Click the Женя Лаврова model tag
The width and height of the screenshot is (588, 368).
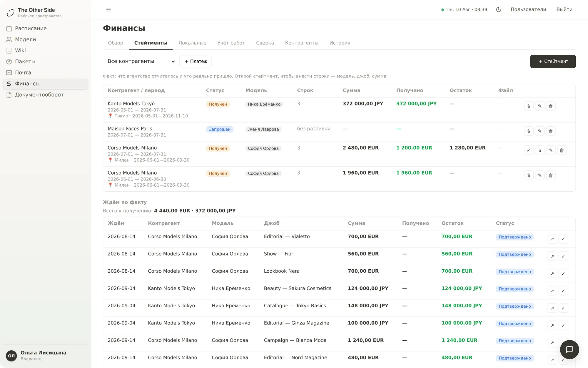263,129
